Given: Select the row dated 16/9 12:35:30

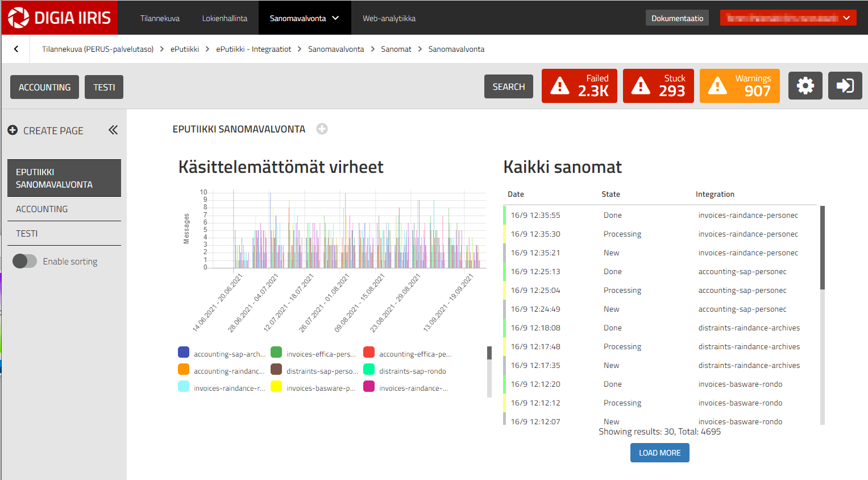Looking at the screenshot, I should tap(661, 234).
